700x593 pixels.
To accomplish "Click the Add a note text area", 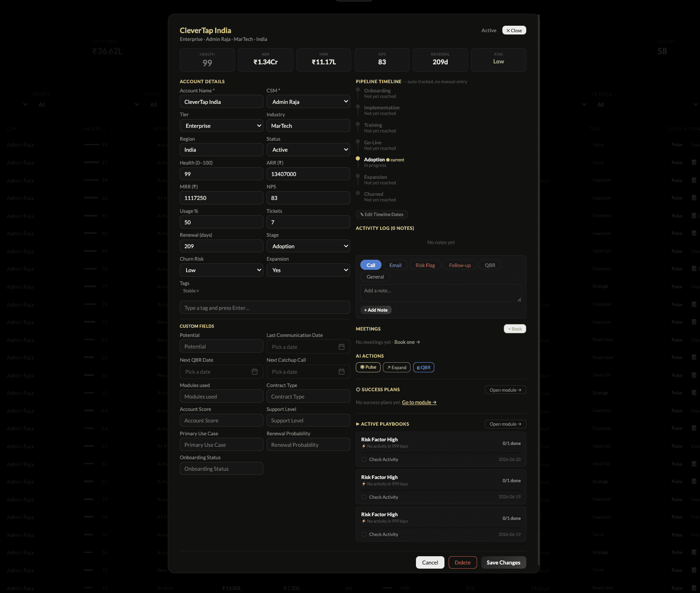I will coord(441,293).
